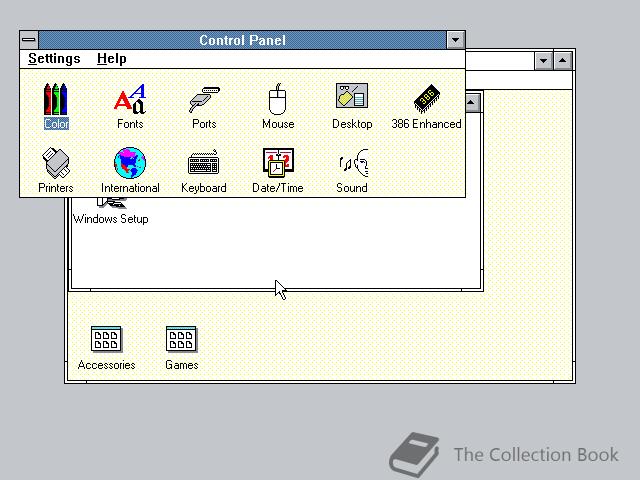The width and height of the screenshot is (640, 480).
Task: Open the Settings menu
Action: click(54, 59)
